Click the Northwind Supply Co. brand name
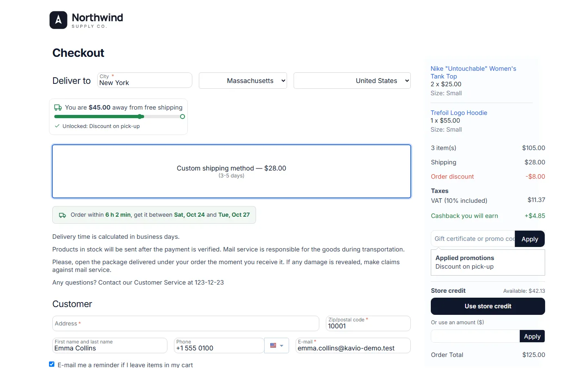Viewport: 588px width, 368px height. point(97,20)
